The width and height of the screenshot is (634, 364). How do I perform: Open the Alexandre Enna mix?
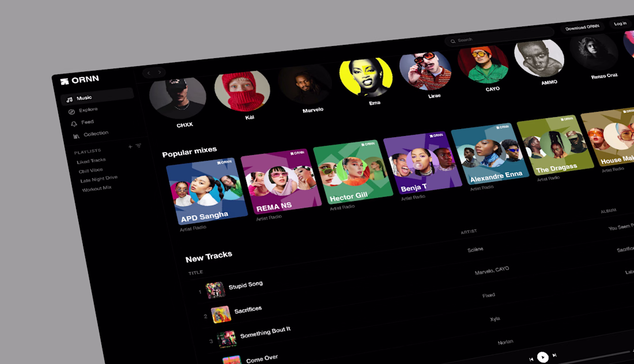pyautogui.click(x=490, y=154)
